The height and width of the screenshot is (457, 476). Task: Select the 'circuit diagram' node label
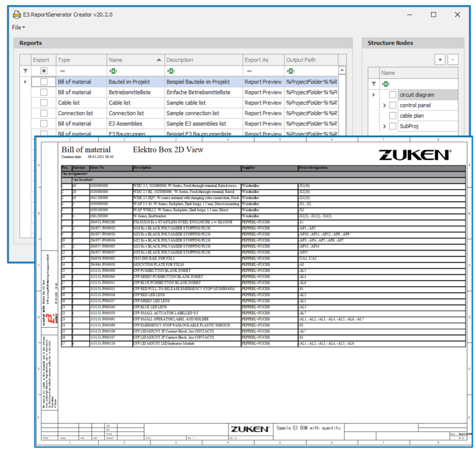(417, 95)
